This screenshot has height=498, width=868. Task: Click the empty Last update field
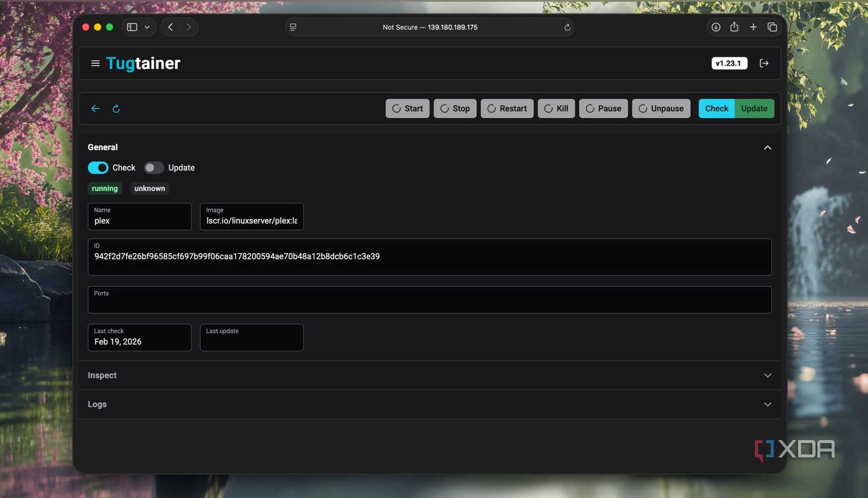251,337
